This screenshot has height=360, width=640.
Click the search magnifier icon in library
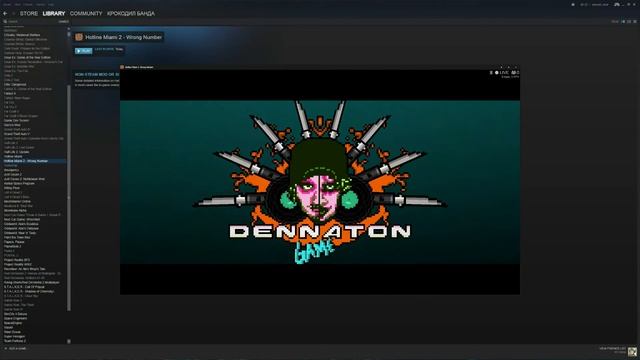click(x=5, y=22)
